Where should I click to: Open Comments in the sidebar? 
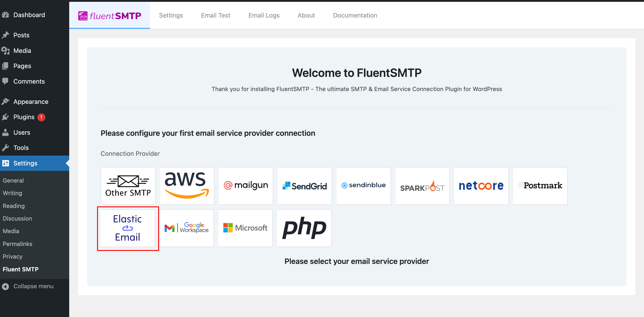(35, 81)
